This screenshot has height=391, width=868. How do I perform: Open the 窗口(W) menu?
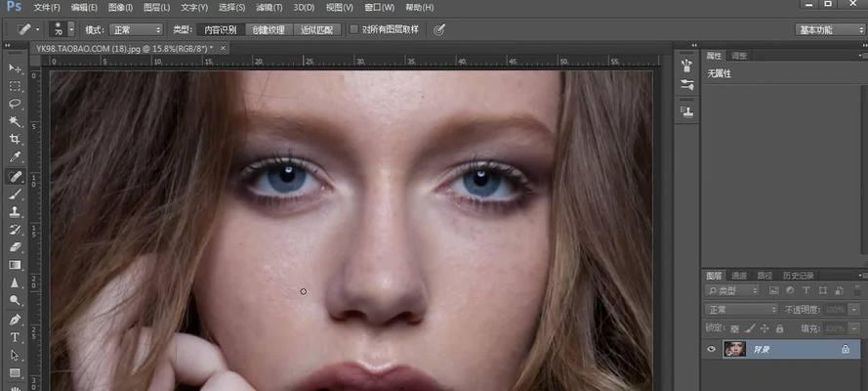click(379, 8)
